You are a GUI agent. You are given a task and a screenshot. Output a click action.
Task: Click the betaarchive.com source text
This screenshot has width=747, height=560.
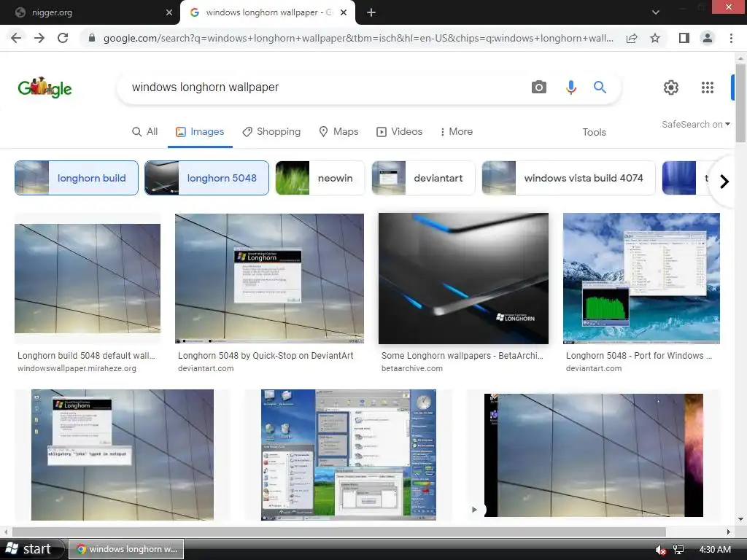click(x=412, y=368)
